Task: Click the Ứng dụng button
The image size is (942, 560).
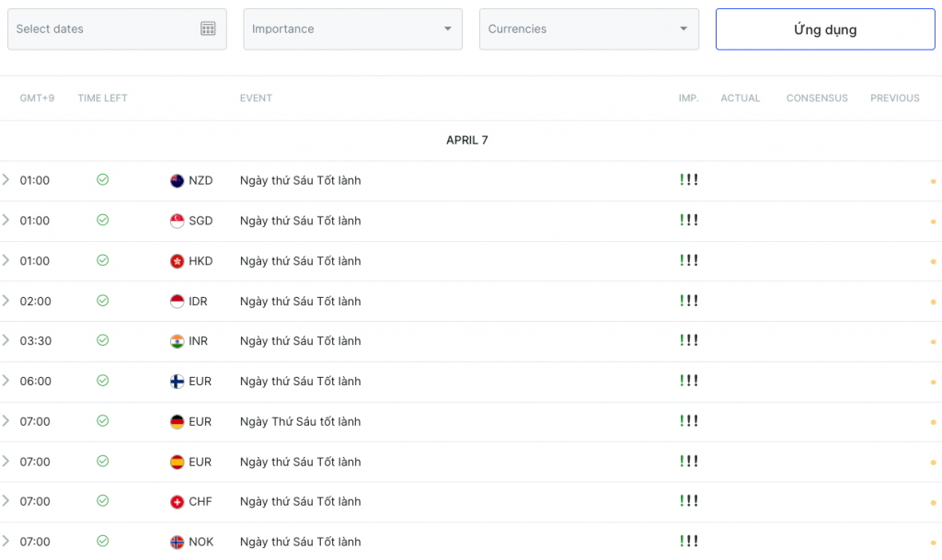Action: 824,29
